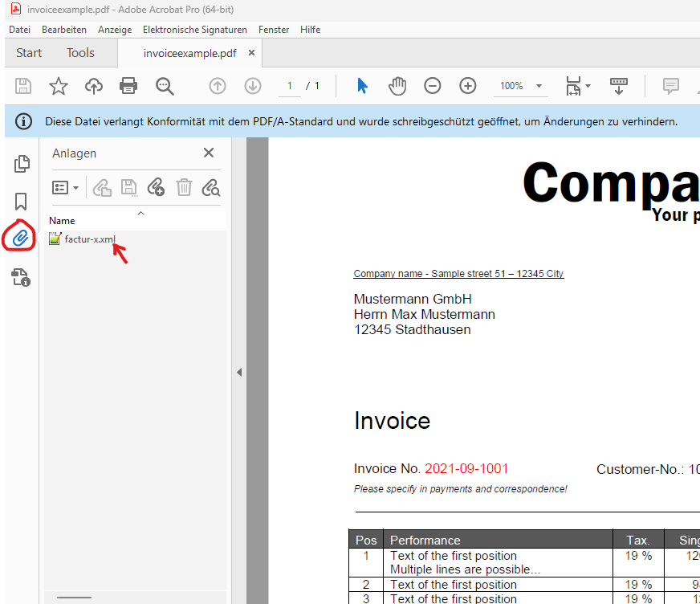The width and height of the screenshot is (700, 604).
Task: Click open attachment icon in Anlagen toolbar
Action: (102, 188)
